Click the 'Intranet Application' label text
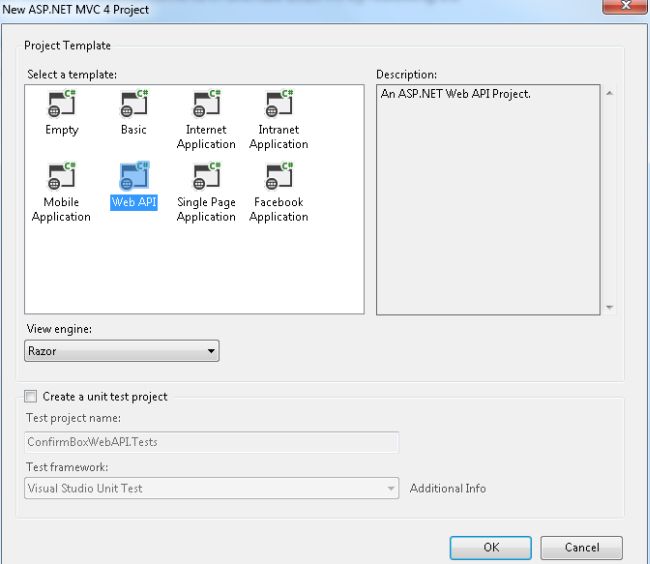650x564 pixels. (x=279, y=137)
